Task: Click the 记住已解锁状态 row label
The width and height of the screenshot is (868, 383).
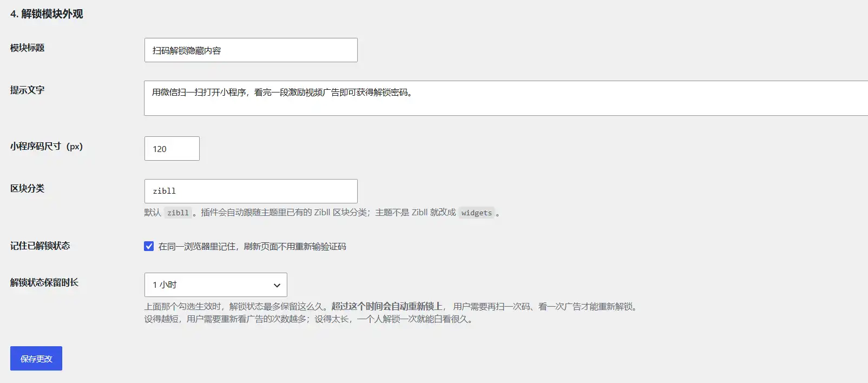Action: pyautogui.click(x=40, y=246)
